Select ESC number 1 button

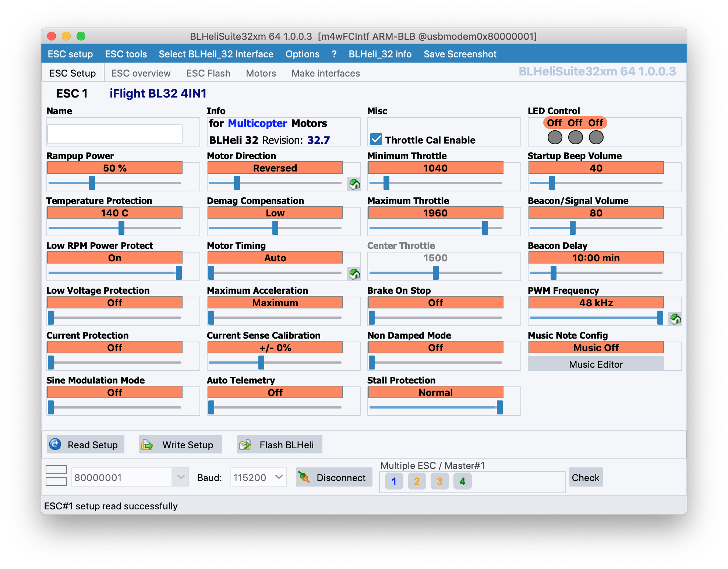pos(394,481)
